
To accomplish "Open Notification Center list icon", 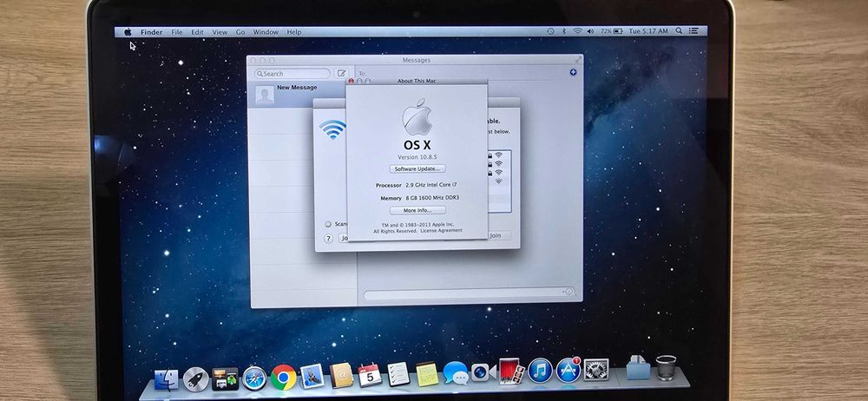I will point(693,31).
